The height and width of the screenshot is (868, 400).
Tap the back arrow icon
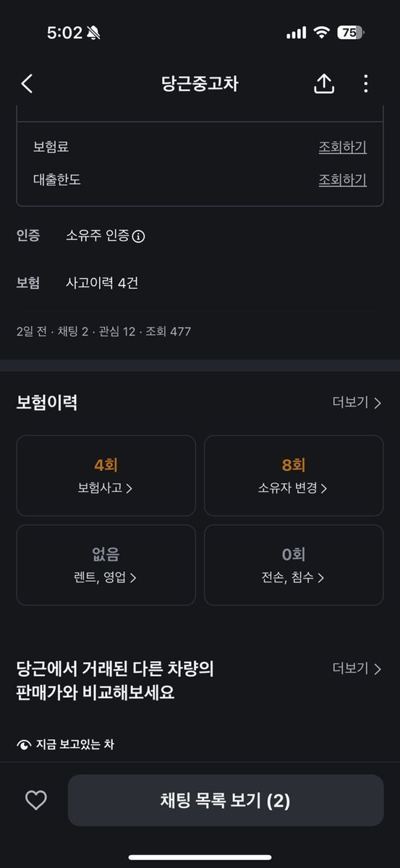point(27,84)
